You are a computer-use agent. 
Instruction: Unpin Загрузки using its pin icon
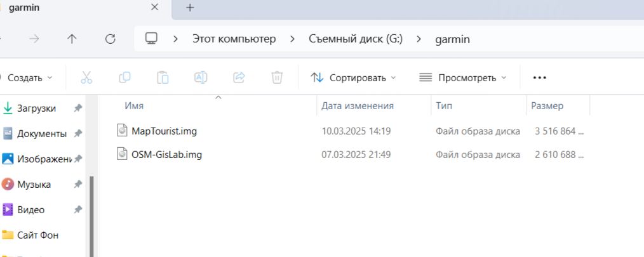pyautogui.click(x=77, y=109)
